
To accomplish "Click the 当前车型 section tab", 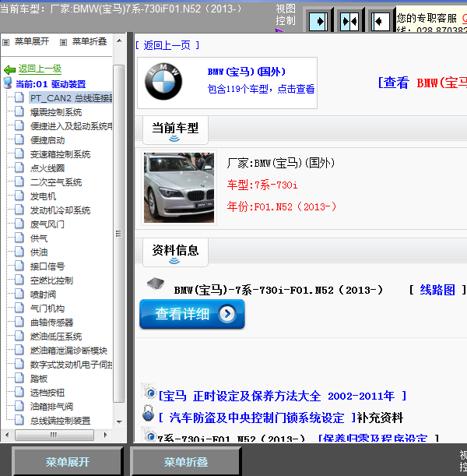I will (175, 130).
